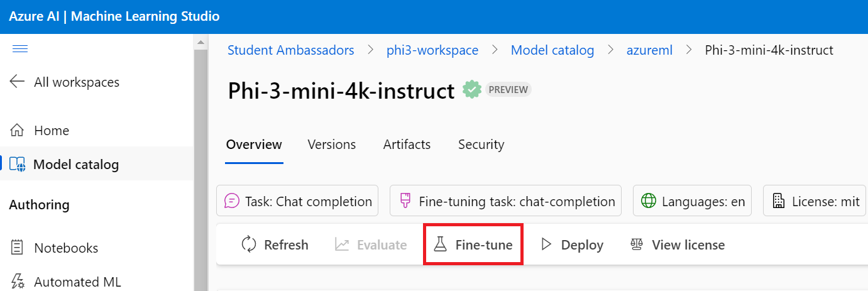The width and height of the screenshot is (868, 291).
Task: Click the chat bubble icon on Task tag
Action: [x=232, y=201]
